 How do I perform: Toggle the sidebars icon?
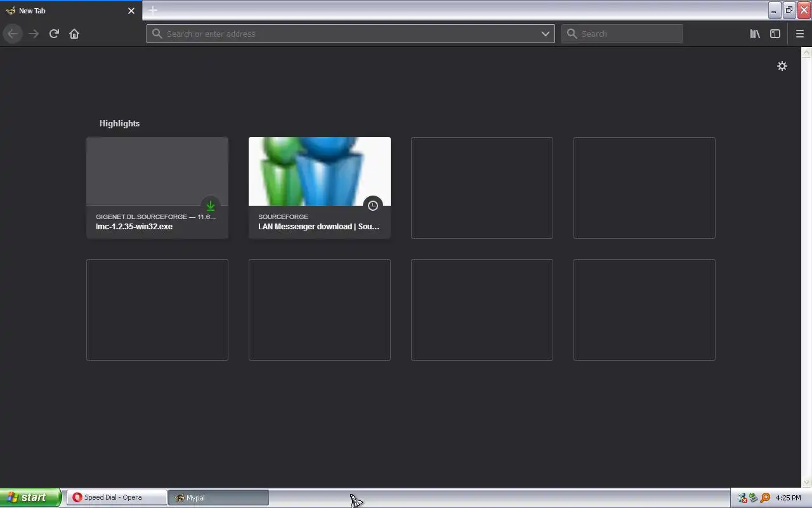pos(775,34)
